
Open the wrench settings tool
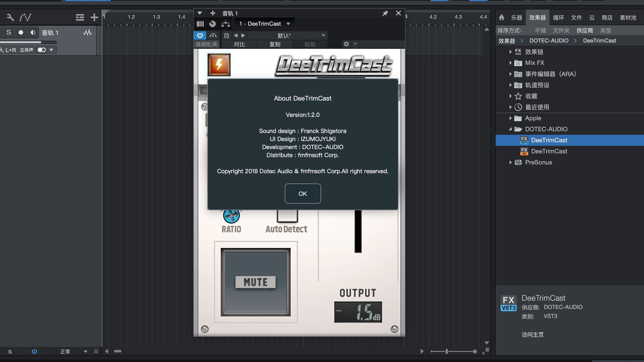pyautogui.click(x=10, y=17)
